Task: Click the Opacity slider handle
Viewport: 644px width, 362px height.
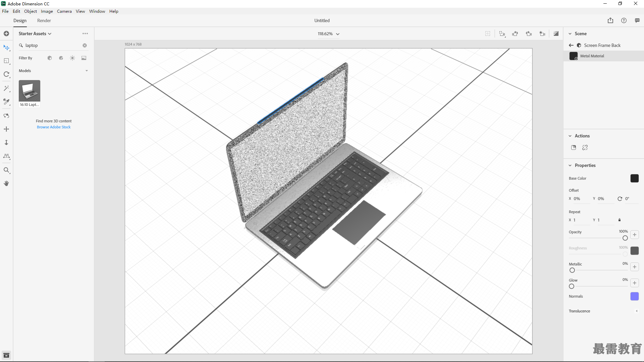Action: (625, 238)
